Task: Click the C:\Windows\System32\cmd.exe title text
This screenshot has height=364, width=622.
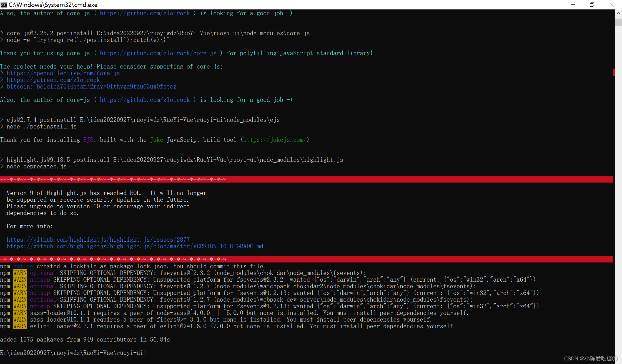Action: (x=53, y=5)
